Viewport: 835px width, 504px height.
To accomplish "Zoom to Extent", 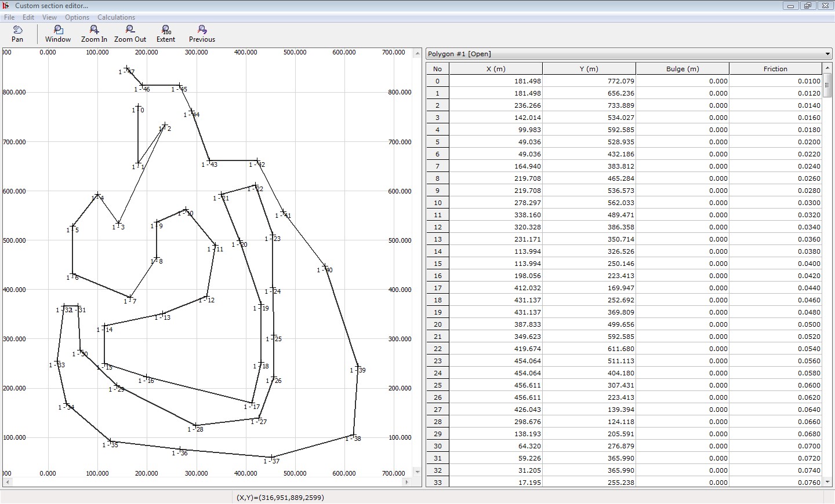I will [166, 34].
